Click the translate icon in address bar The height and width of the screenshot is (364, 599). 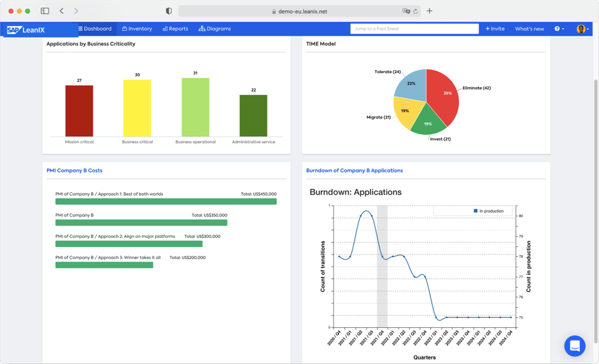(x=406, y=11)
